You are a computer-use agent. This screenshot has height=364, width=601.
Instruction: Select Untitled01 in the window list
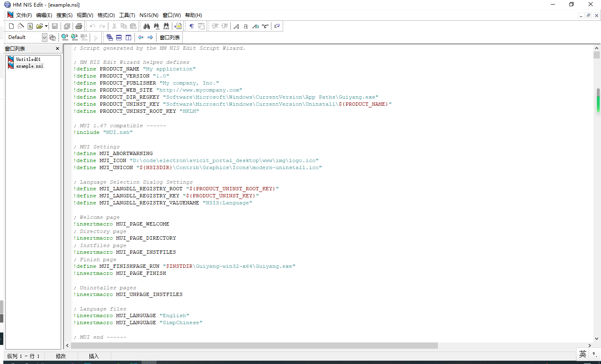[28, 59]
